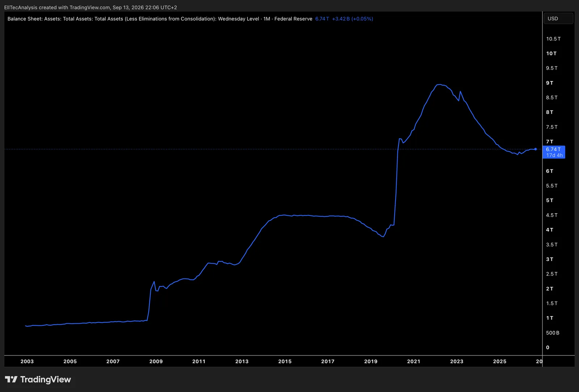Click the 7.5 T price scale label
579x392 pixels.
click(x=552, y=127)
